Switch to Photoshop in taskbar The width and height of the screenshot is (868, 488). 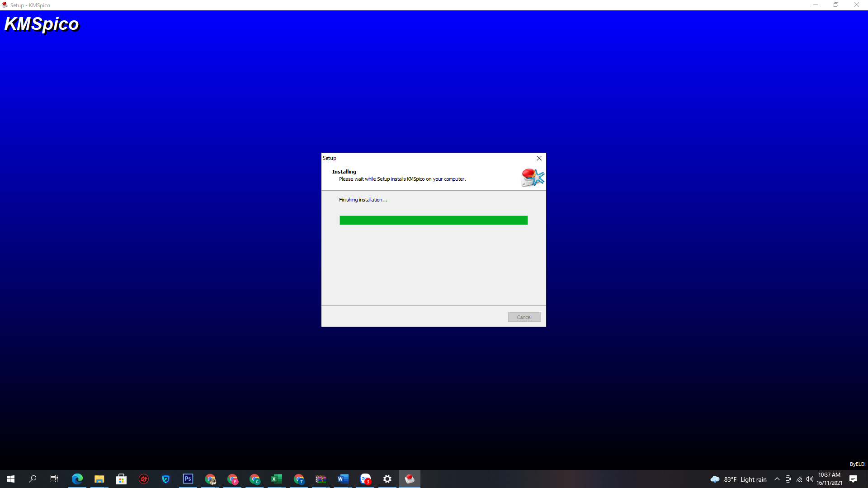click(x=188, y=479)
